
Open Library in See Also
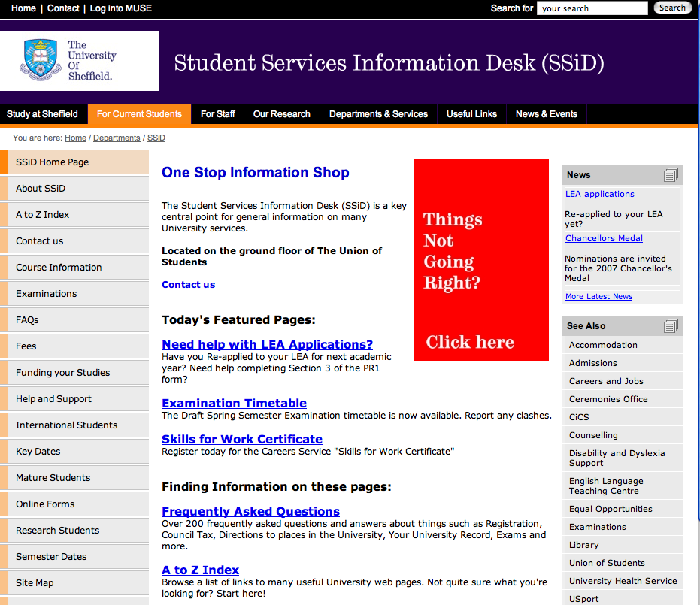pyautogui.click(x=623, y=545)
